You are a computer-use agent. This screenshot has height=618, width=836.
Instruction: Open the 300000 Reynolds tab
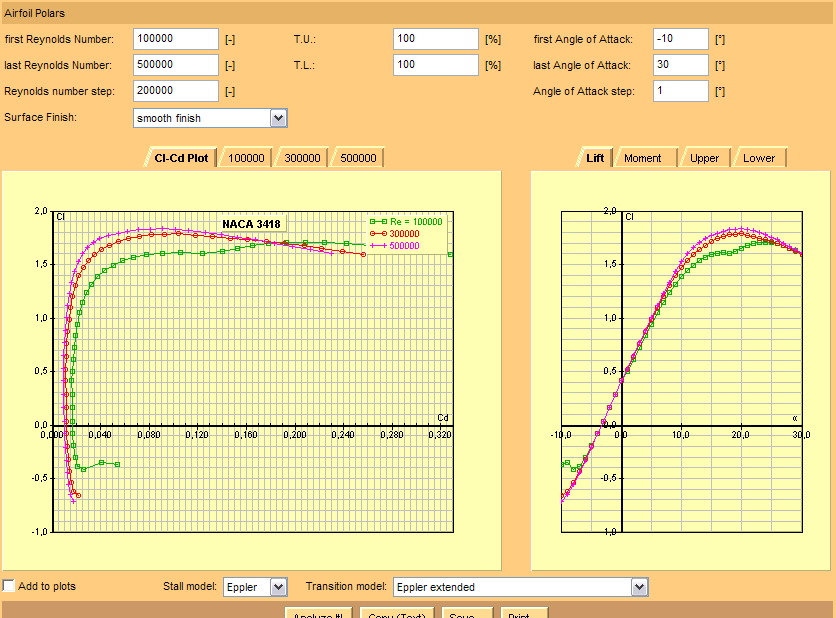[x=302, y=158]
